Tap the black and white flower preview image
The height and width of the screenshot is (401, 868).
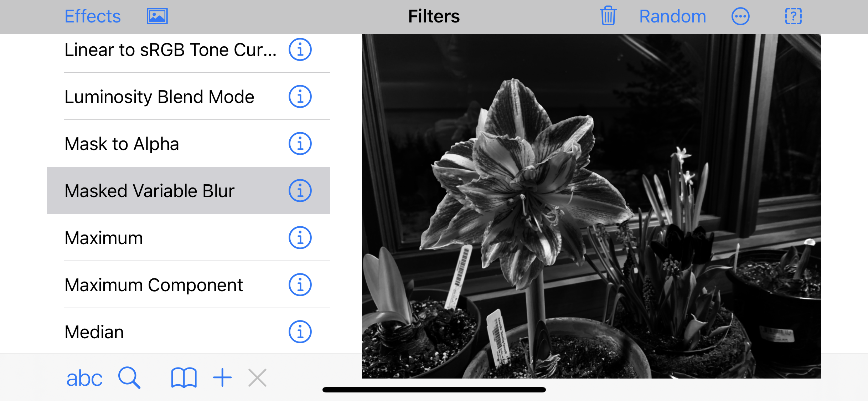591,206
